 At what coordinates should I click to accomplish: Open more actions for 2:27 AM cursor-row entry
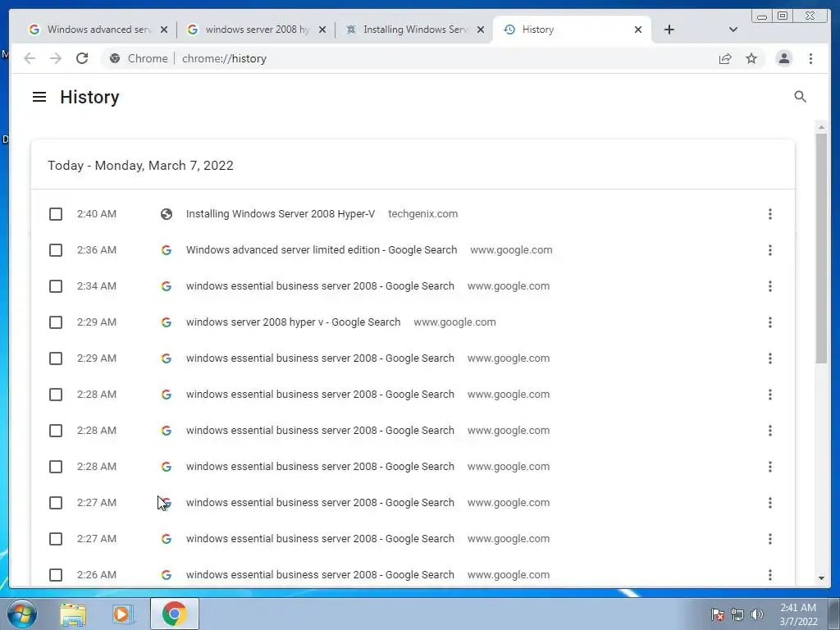[x=769, y=503]
